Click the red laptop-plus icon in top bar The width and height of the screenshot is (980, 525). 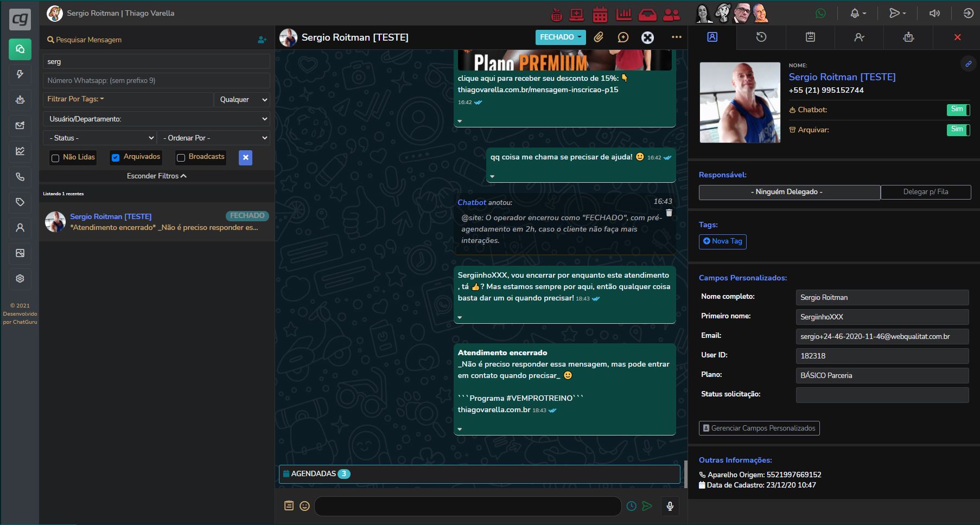click(576, 14)
